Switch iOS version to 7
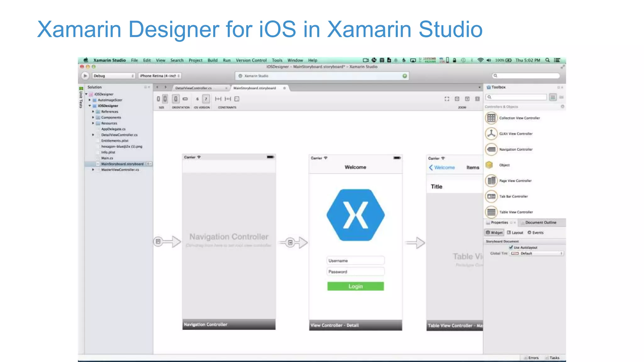Viewport: 644px width, 362px height. tap(206, 99)
